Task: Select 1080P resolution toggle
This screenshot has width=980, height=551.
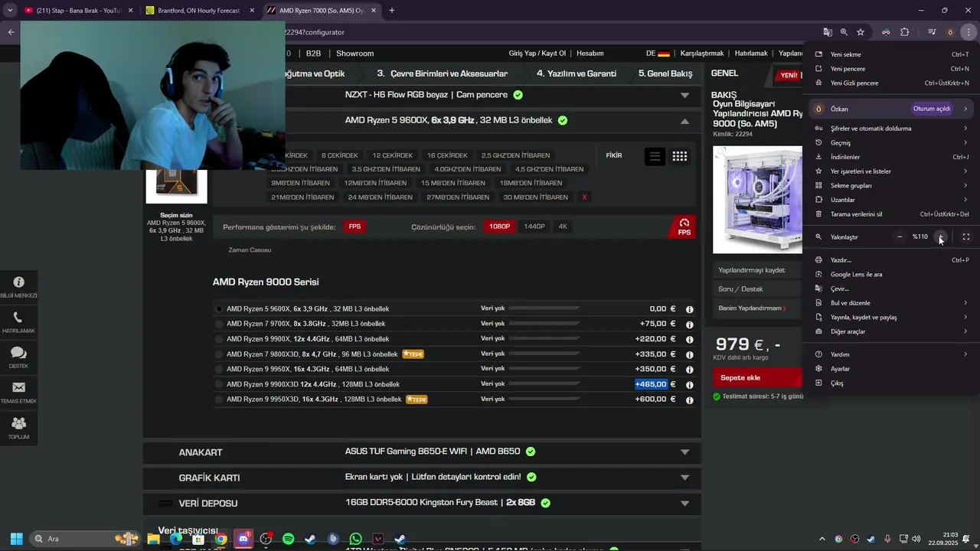Action: pos(499,227)
